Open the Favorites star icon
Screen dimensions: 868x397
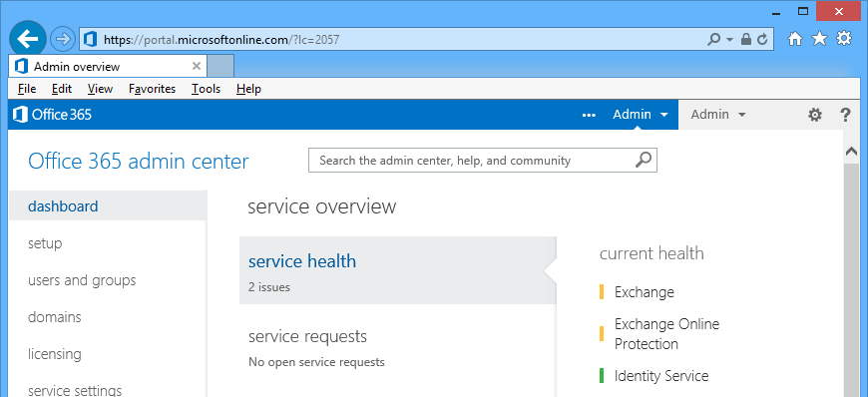click(x=819, y=39)
